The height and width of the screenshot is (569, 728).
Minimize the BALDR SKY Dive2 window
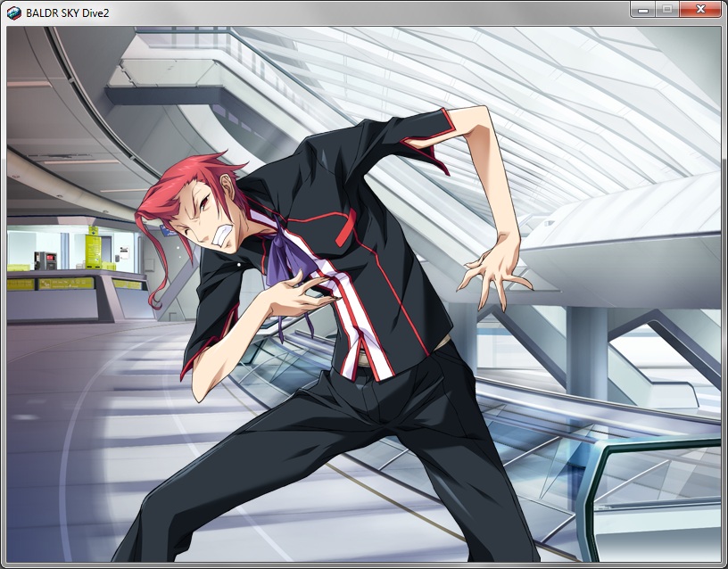coord(643,9)
